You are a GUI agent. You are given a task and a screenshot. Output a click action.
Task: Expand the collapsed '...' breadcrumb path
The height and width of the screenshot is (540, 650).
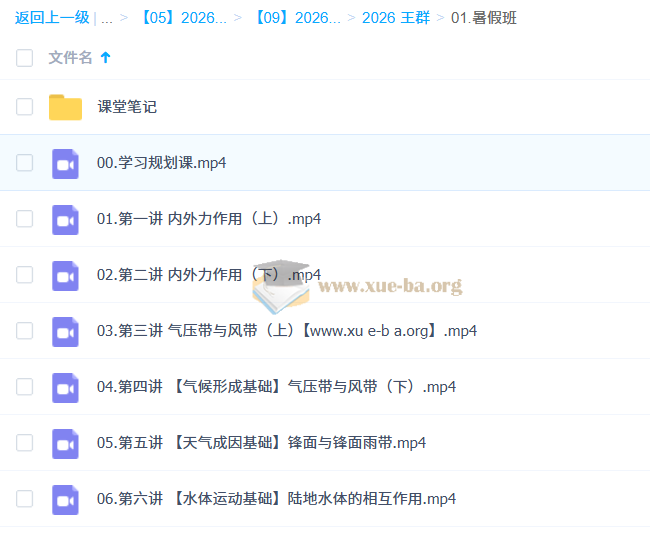click(107, 18)
